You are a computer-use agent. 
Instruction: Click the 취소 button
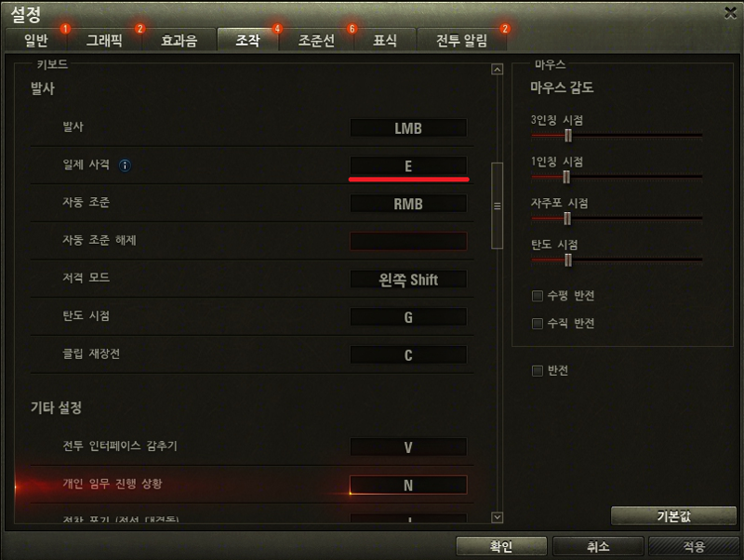coord(598,546)
